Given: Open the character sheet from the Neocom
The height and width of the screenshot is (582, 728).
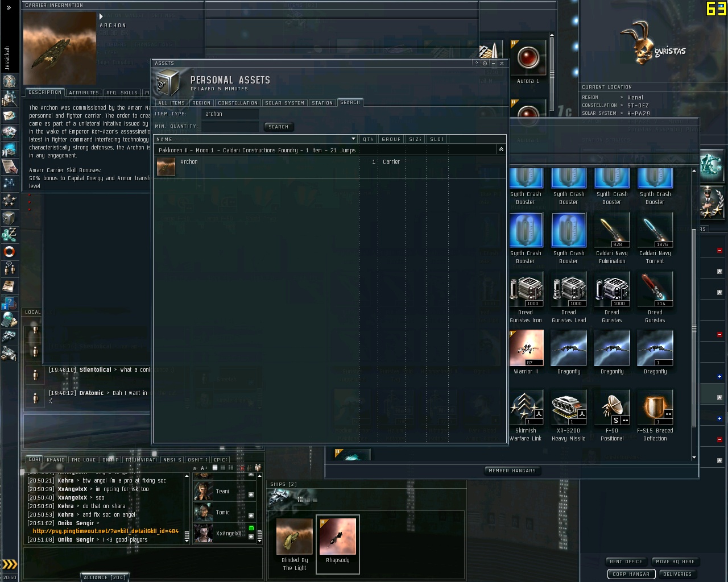Looking at the screenshot, I should point(9,81).
